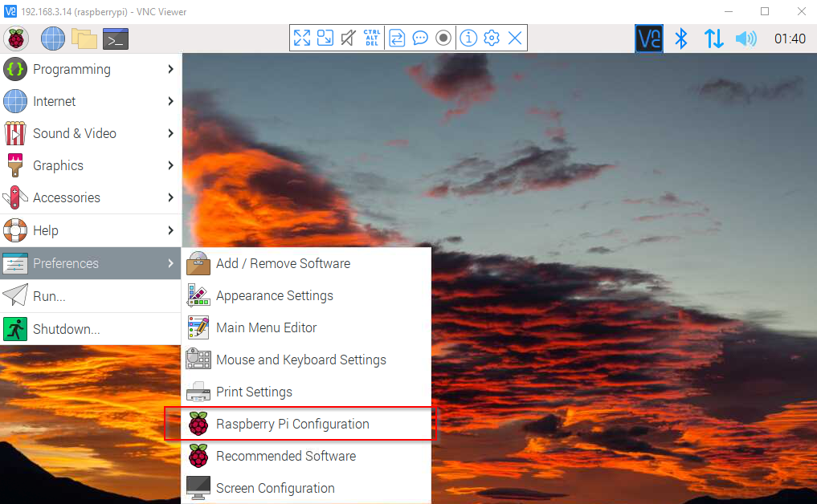Screen dimensions: 817x504
Task: Open the Accessories menu category
Action: click(x=91, y=198)
